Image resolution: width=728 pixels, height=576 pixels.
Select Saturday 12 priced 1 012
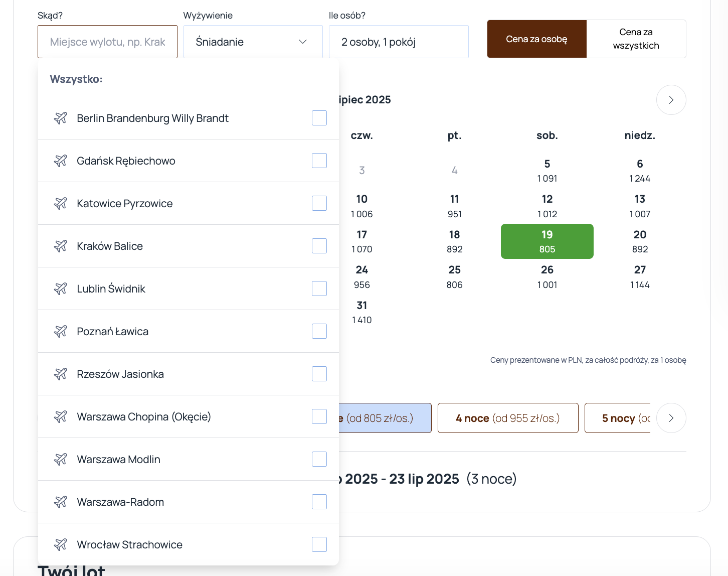point(547,206)
